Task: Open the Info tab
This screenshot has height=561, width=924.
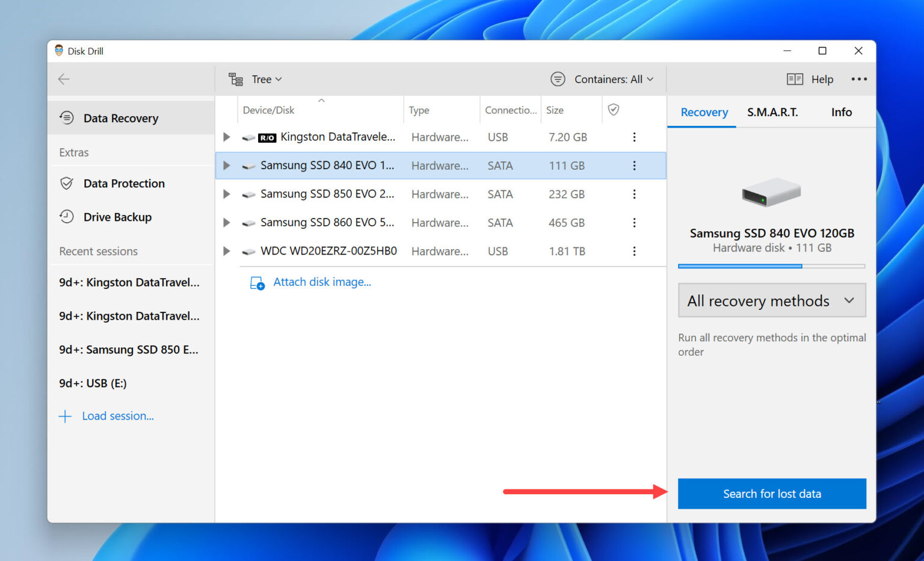Action: pyautogui.click(x=840, y=112)
